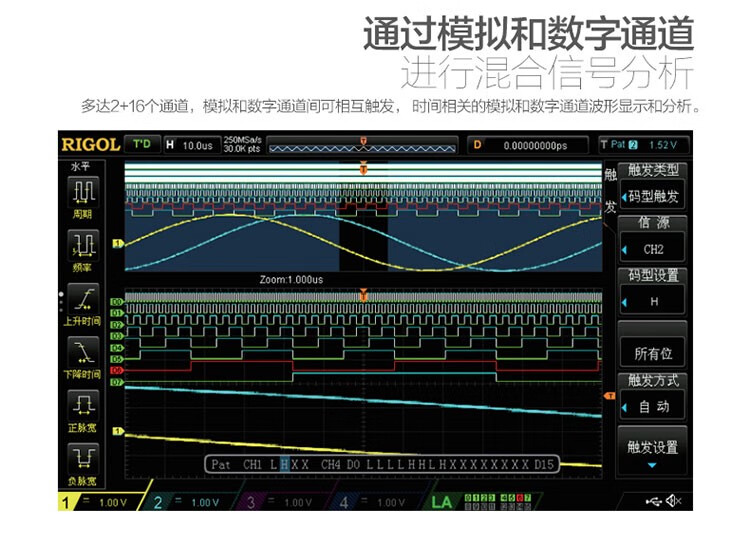Viewport: 750px width, 545px height.
Task: Click the D1 digital channel label
Action: (117, 313)
